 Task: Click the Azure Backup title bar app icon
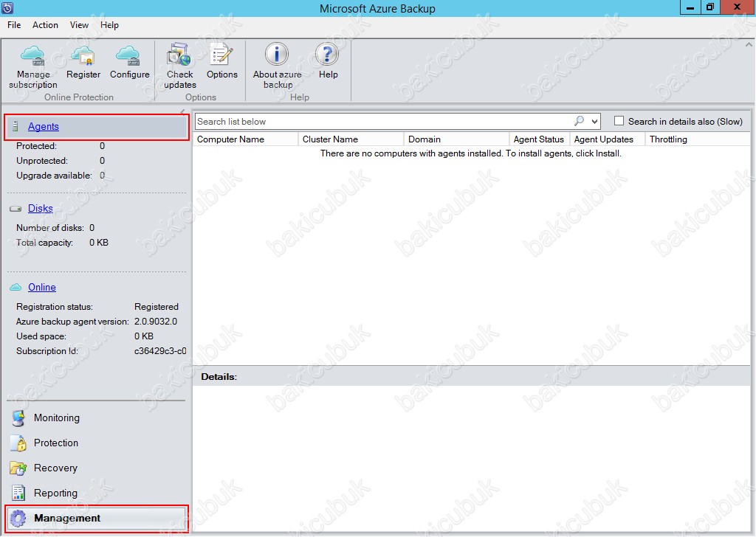click(7, 7)
